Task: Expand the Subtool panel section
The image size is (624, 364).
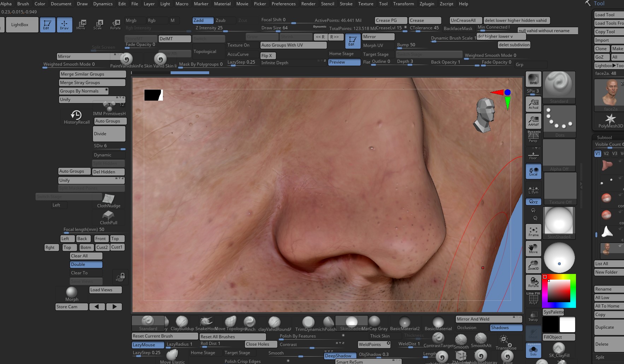Action: [x=604, y=137]
